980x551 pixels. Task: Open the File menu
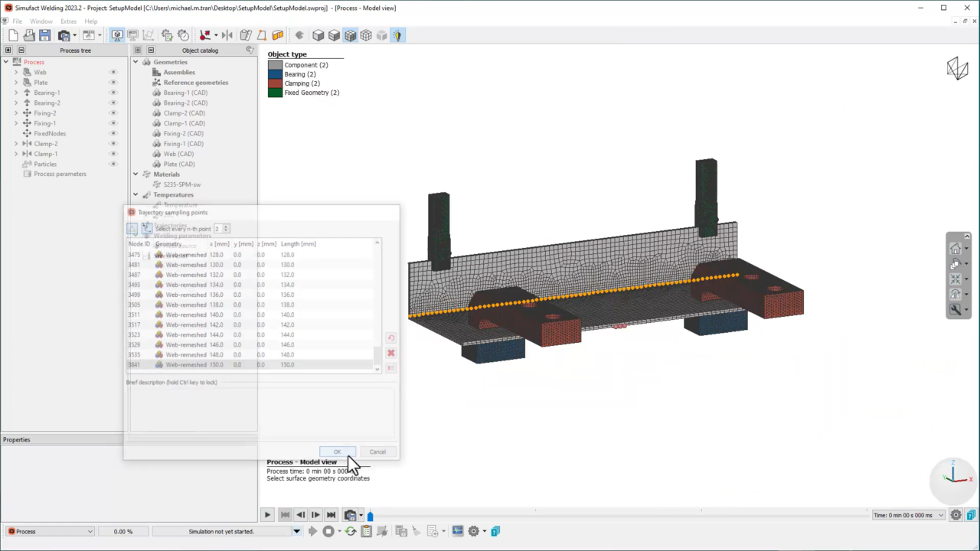(17, 21)
